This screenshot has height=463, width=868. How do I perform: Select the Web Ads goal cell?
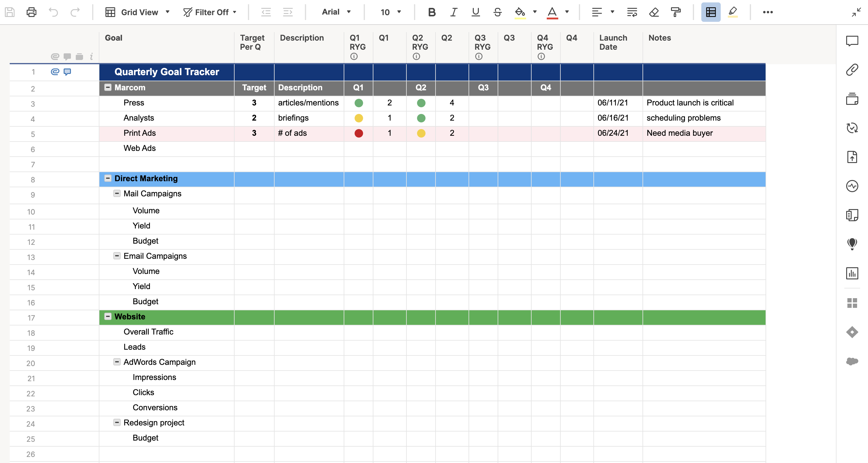point(139,148)
